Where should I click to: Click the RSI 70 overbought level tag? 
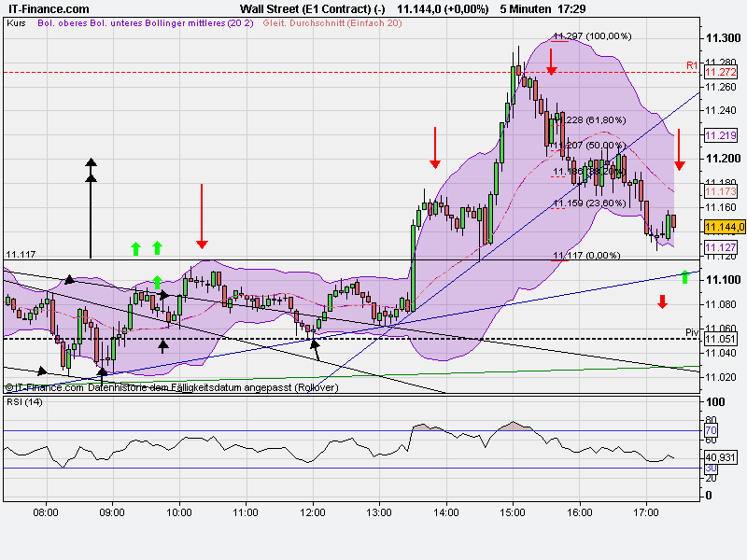coord(711,430)
